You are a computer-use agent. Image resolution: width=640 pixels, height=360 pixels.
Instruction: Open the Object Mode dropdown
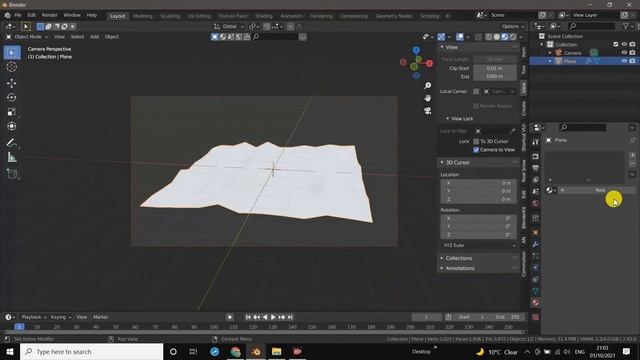pyautogui.click(x=27, y=37)
